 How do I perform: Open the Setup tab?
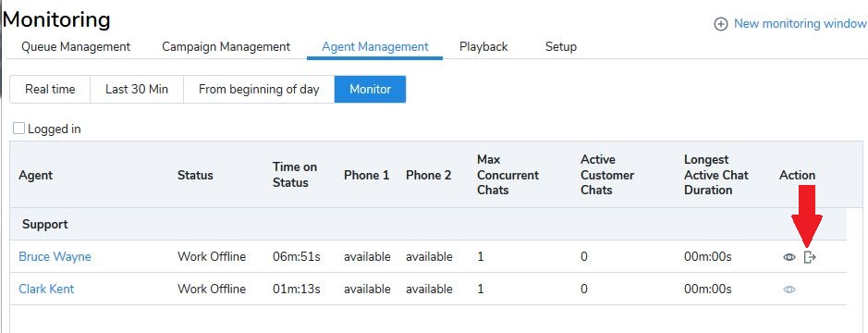click(561, 46)
